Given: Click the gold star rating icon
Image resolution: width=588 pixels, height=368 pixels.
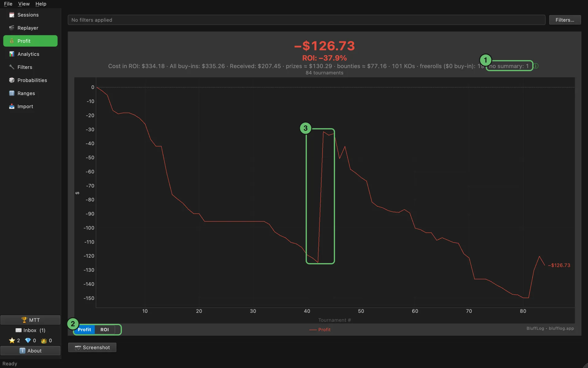Looking at the screenshot, I should tap(12, 340).
